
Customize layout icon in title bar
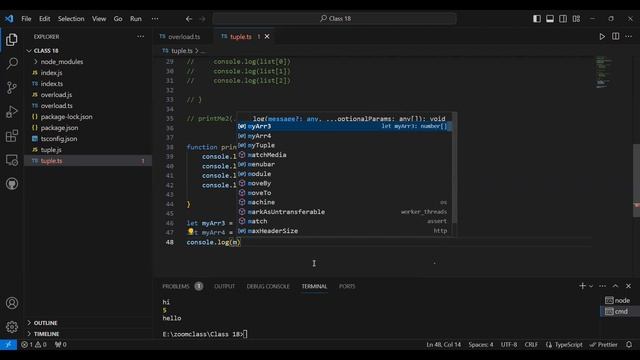576,19
